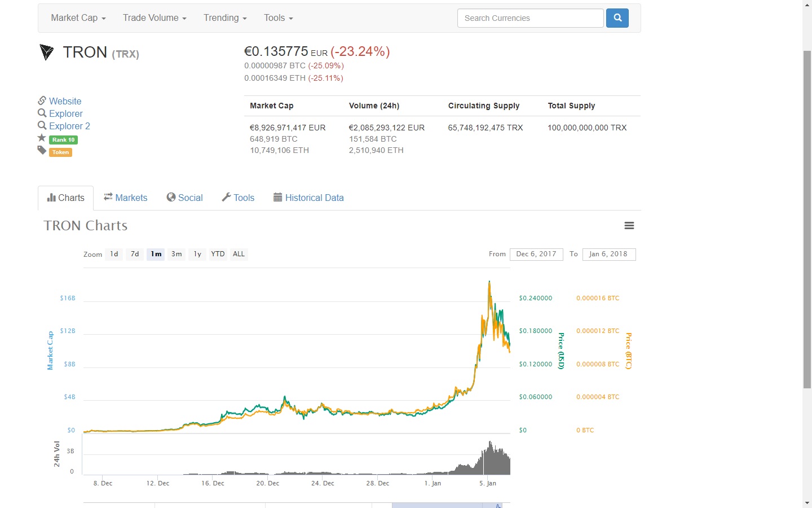Click the scroll down arrow of page scrollbar

(807, 502)
